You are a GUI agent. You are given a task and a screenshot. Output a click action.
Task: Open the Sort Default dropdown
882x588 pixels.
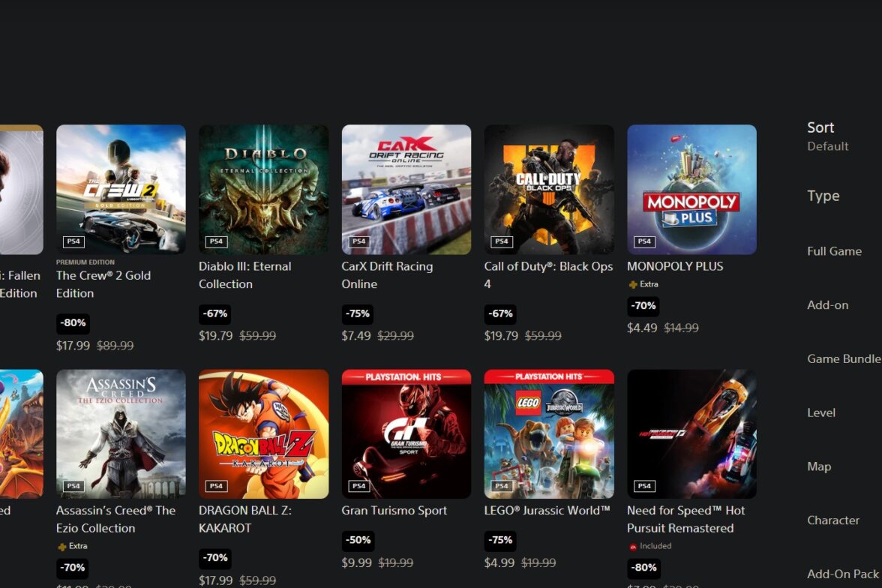827,136
